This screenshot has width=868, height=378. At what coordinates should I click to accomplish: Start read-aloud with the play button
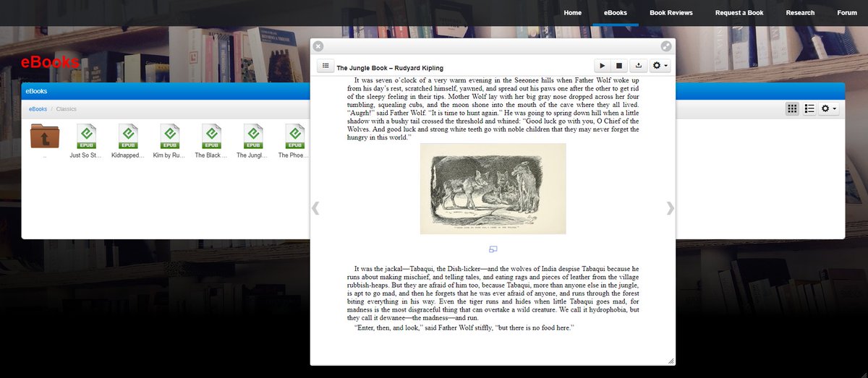pos(603,66)
